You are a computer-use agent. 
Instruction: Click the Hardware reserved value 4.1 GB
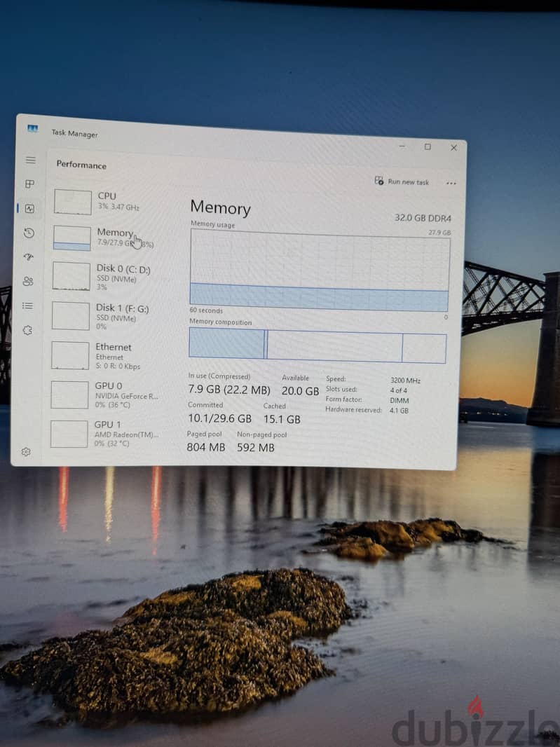click(x=399, y=410)
